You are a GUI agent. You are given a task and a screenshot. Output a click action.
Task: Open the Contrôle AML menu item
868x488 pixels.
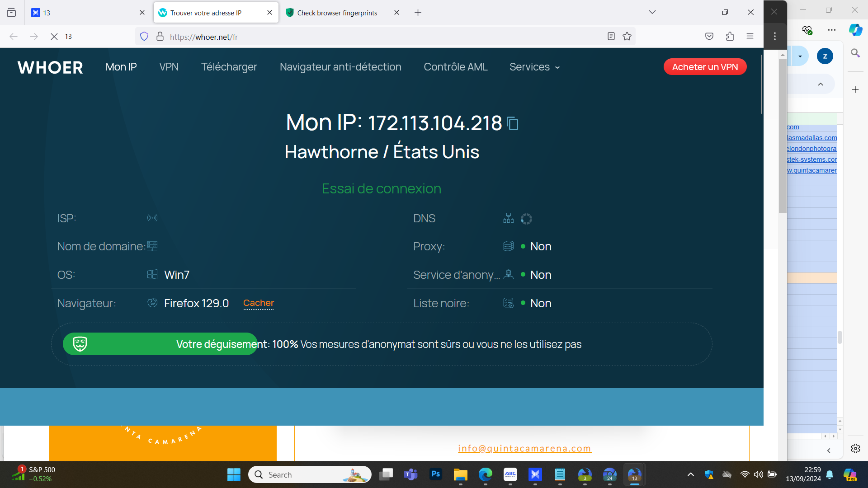coord(456,67)
